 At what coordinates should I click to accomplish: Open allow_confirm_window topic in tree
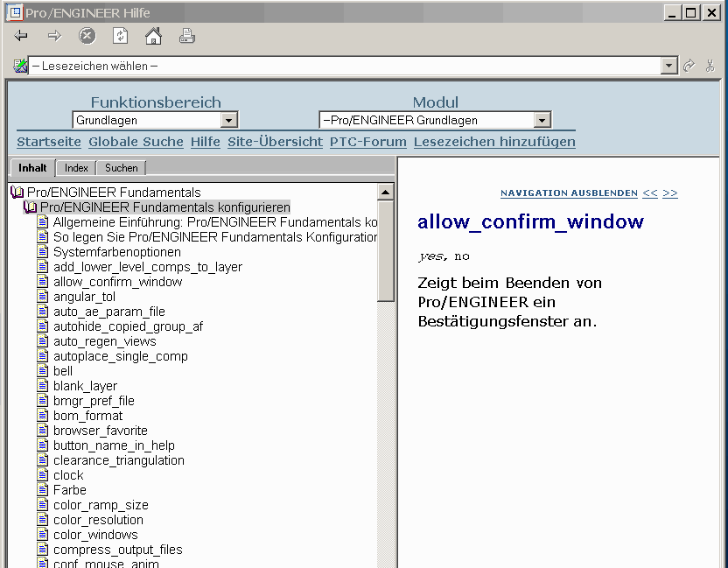pyautogui.click(x=118, y=282)
